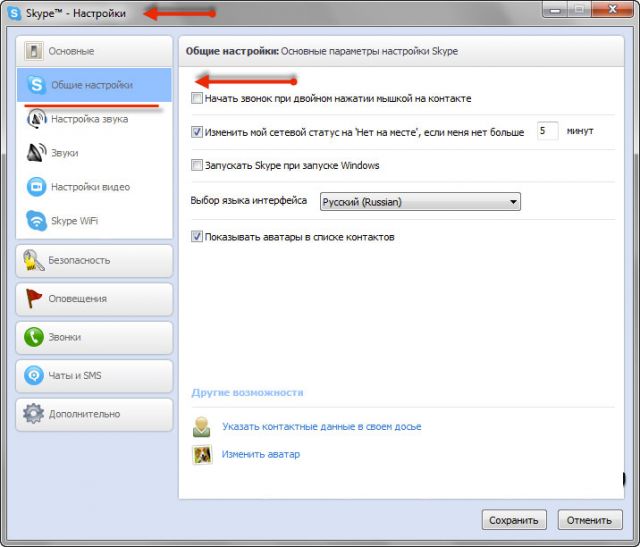
Task: Open the Основные settings section
Action: 94,51
